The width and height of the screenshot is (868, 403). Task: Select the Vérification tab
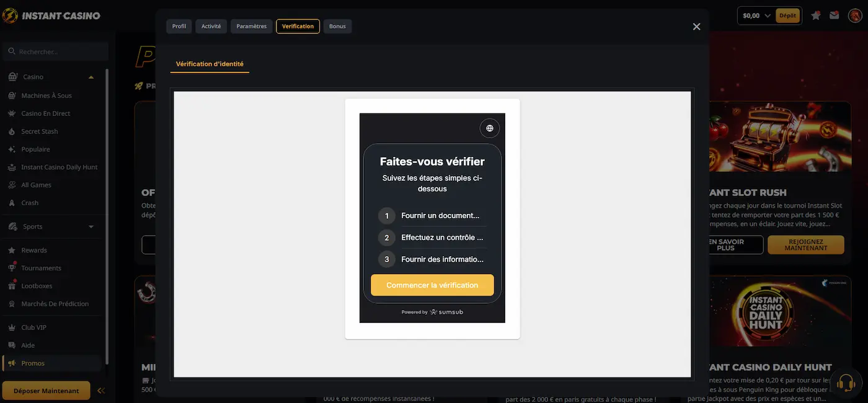pyautogui.click(x=298, y=26)
